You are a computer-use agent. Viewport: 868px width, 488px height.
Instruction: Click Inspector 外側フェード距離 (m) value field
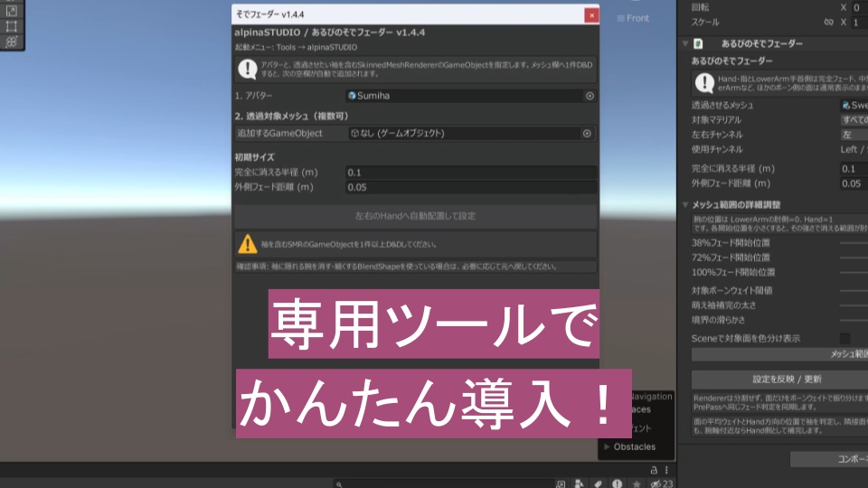[854, 183]
